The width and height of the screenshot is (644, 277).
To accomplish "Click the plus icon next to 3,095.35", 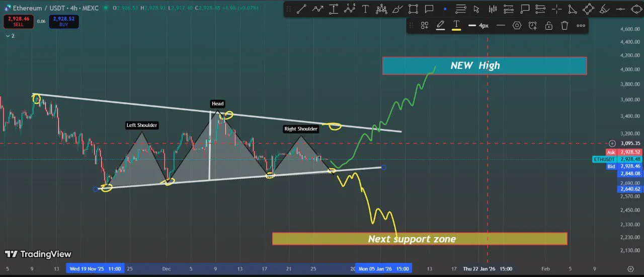I will (x=612, y=144).
